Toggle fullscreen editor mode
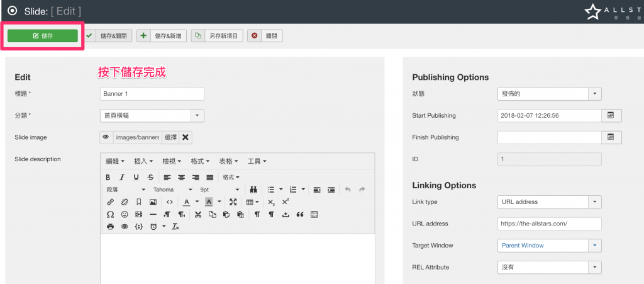Image resolution: width=644 pixels, height=284 pixels. 233,202
